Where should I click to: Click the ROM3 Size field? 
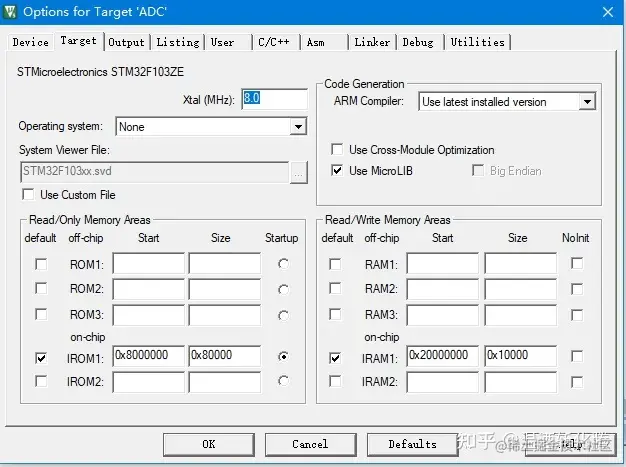225,315
